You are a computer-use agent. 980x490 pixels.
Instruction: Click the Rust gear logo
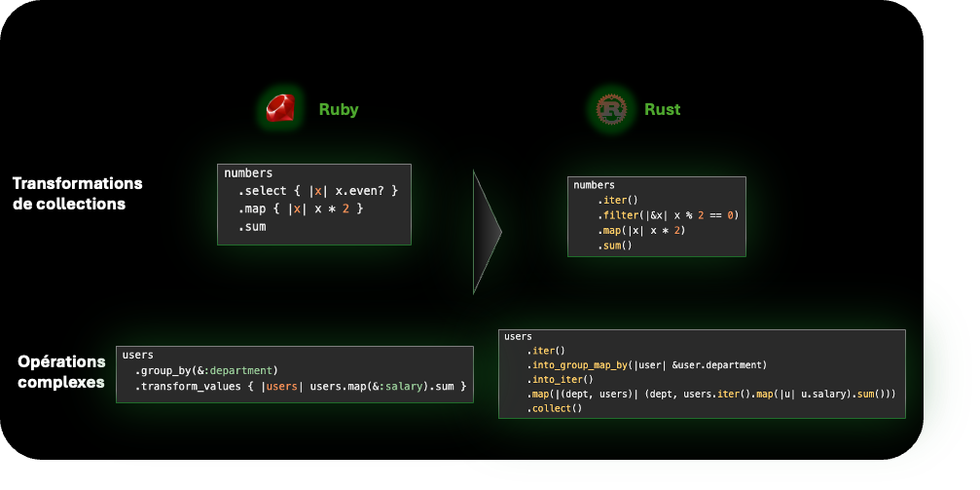pos(611,109)
